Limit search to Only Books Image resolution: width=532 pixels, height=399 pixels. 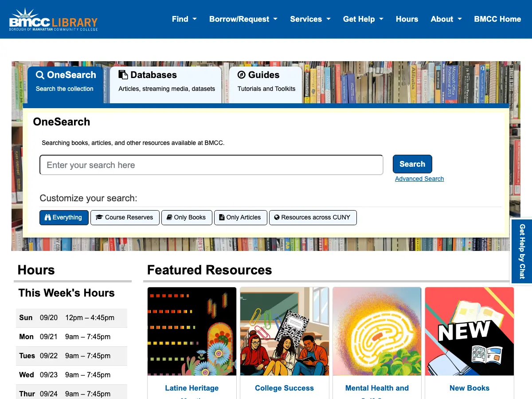[187, 217]
